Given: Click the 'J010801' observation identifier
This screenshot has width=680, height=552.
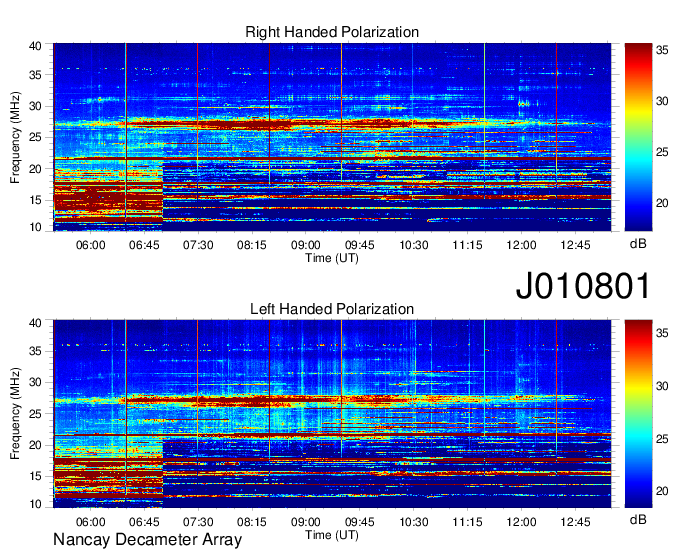Looking at the screenshot, I should 583,285.
